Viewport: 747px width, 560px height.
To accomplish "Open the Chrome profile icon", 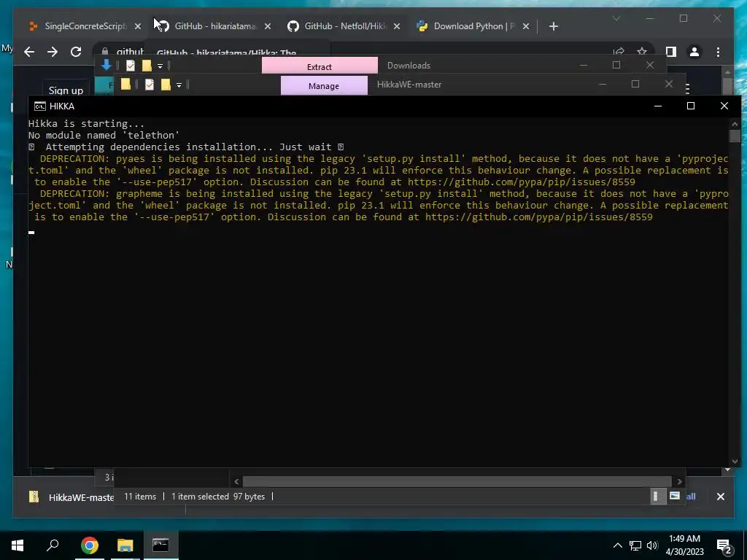I will click(694, 52).
